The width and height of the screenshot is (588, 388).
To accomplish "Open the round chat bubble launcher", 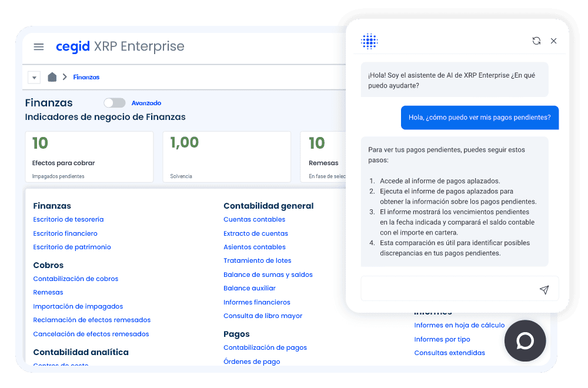I will click(x=524, y=341).
